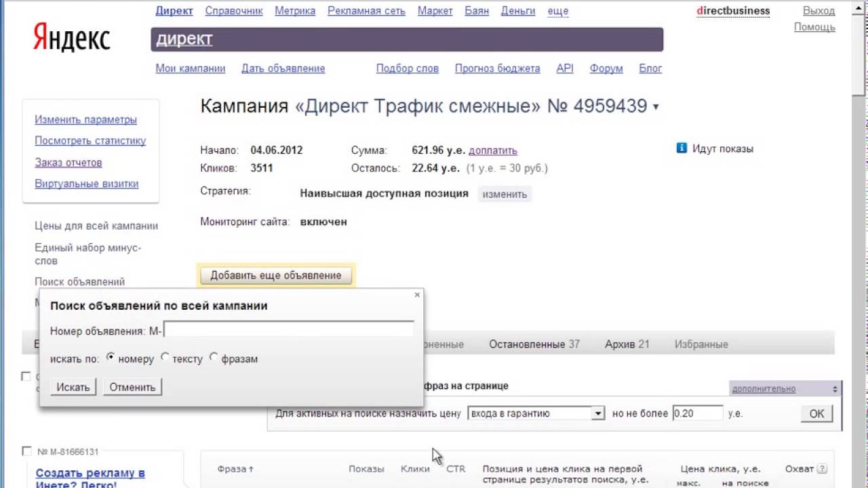Viewport: 868px width, 488px height.
Task: Switch to the Архив 21 tab
Action: [627, 344]
